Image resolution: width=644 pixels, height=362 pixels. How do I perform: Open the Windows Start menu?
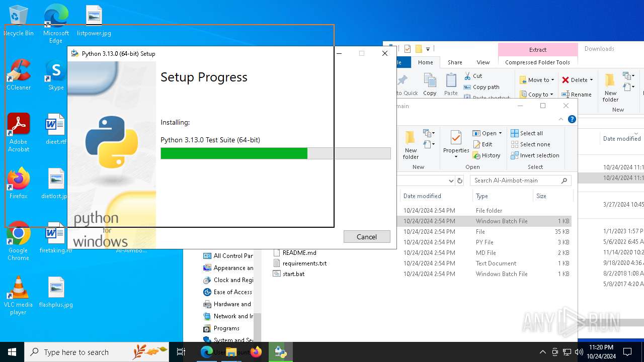point(12,352)
